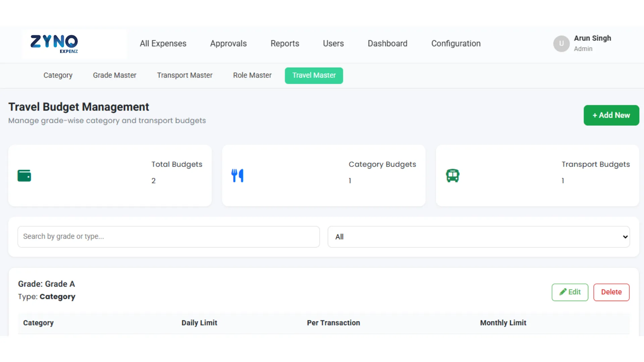Screen dimensions: 644x362
Task: Open the All filter dropdown
Action: (478, 237)
